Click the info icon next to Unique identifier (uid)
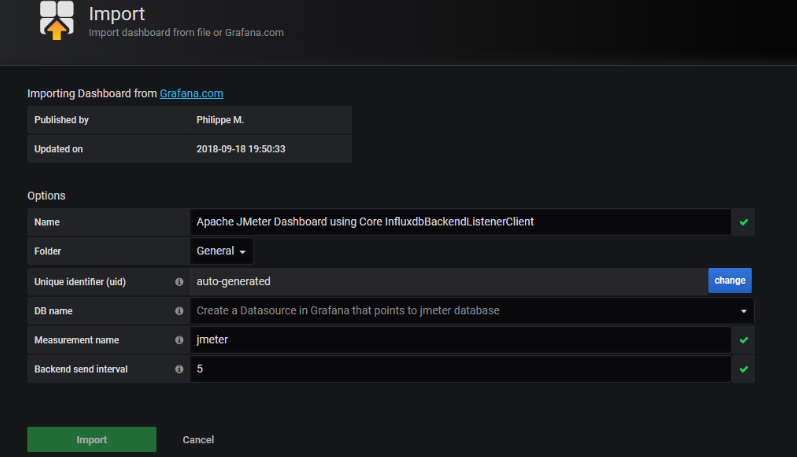Image resolution: width=797 pixels, height=457 pixels. pos(179,282)
